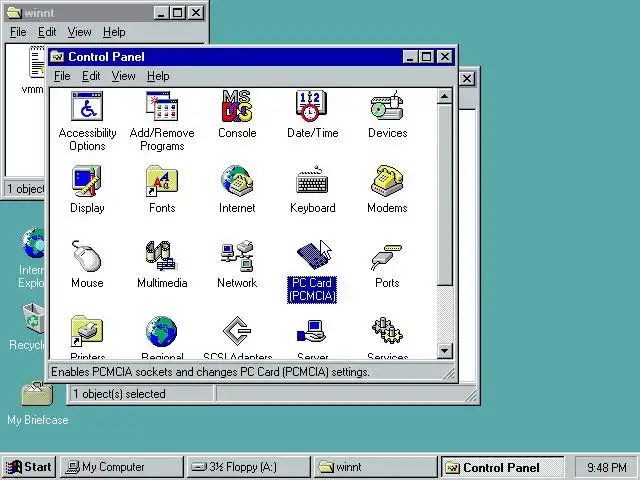Image resolution: width=640 pixels, height=480 pixels.
Task: Select the Internet Explorer desktop icon
Action: [33, 243]
